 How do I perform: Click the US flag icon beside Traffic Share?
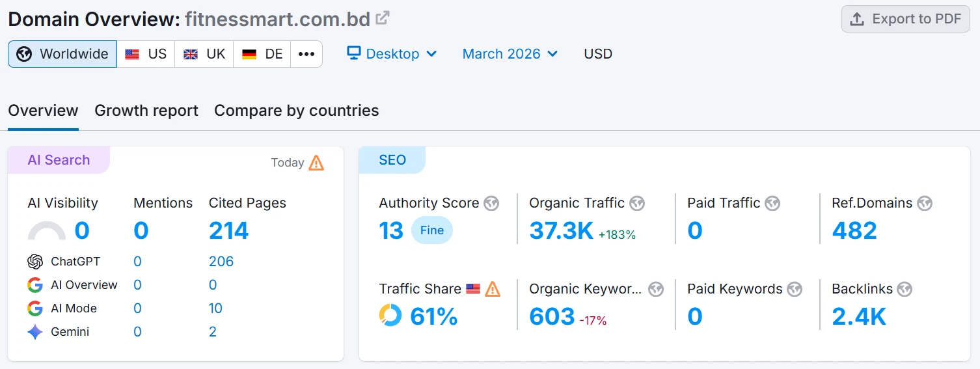pos(473,289)
